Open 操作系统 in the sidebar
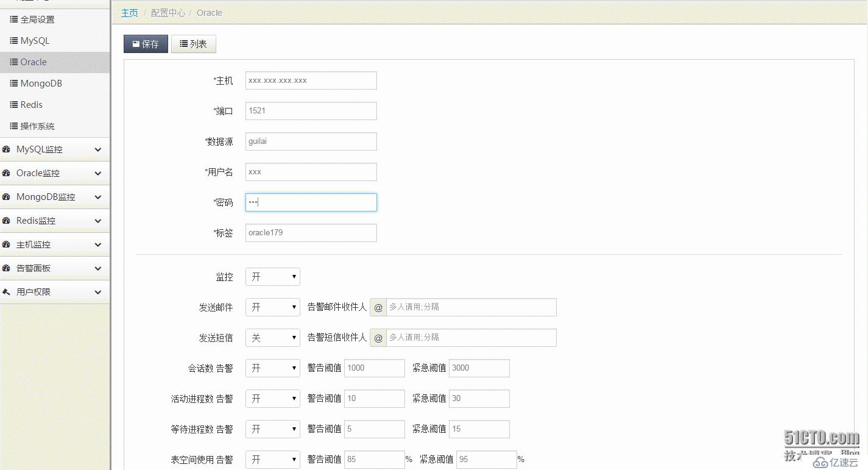This screenshot has width=868, height=470. click(x=55, y=126)
